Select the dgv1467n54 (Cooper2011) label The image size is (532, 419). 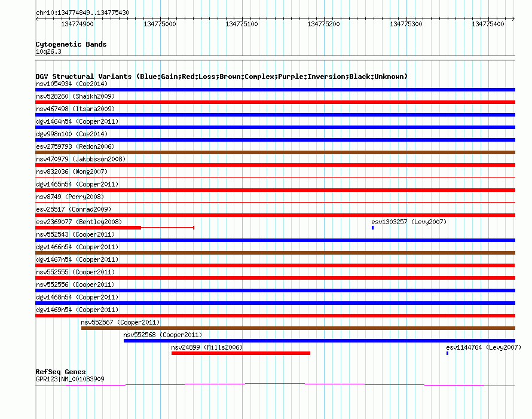(77, 259)
